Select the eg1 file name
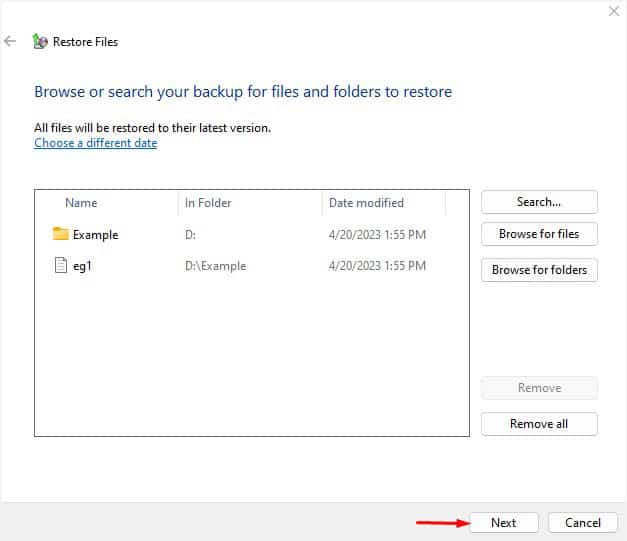Viewport: 627px width, 541px height. (82, 266)
